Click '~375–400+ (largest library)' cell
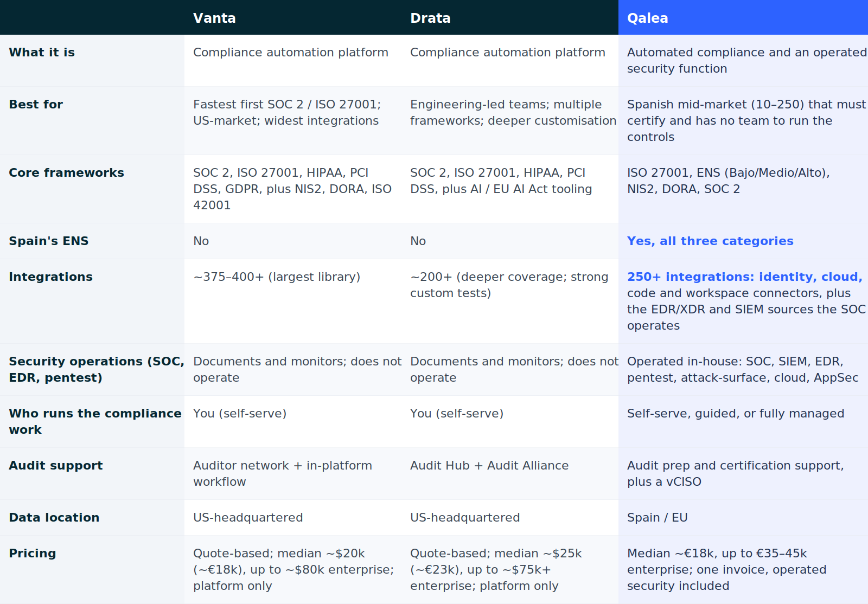Viewport: 868px width, 604px height. point(277,277)
